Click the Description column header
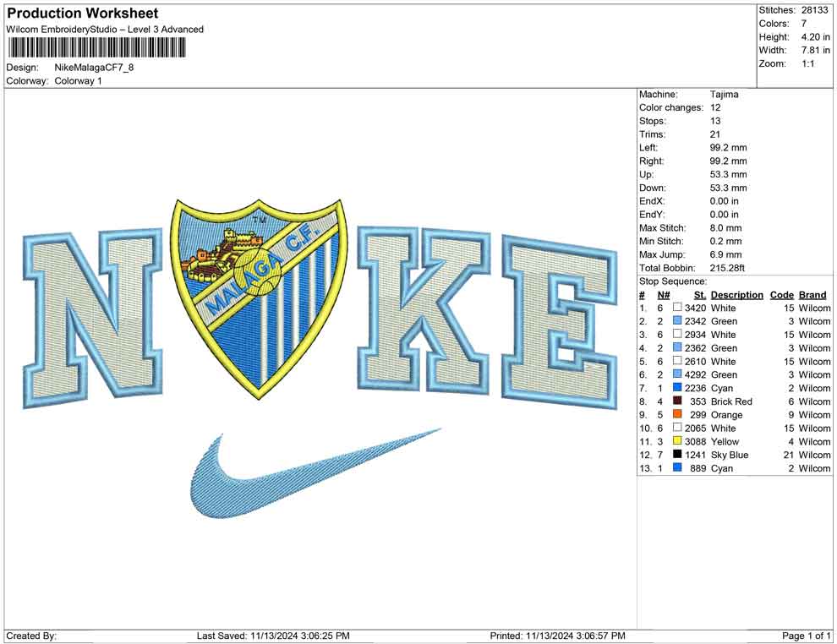Viewport: 837px width, 644px height. 736,295
